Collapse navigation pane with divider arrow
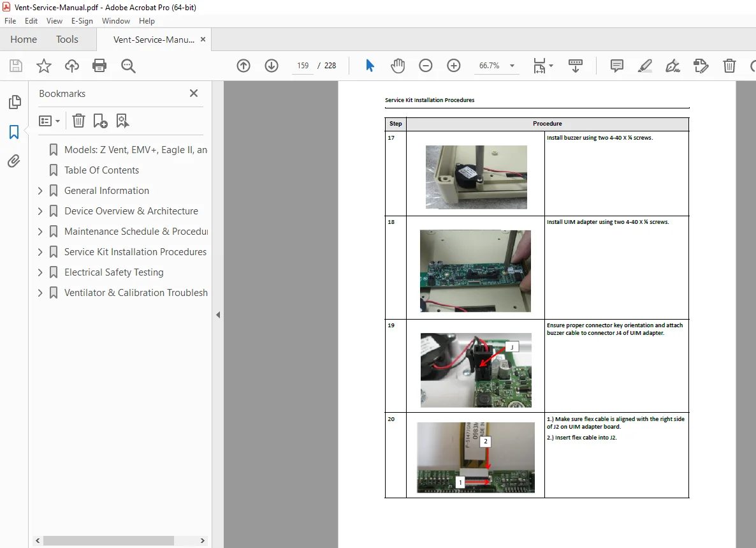The width and height of the screenshot is (756, 548). (x=218, y=315)
